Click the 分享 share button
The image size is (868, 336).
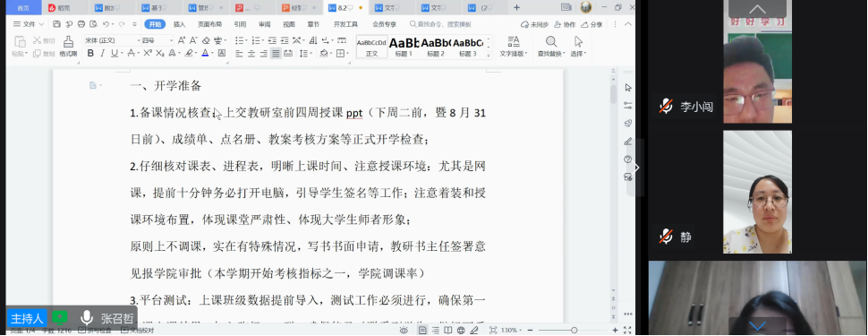click(591, 24)
